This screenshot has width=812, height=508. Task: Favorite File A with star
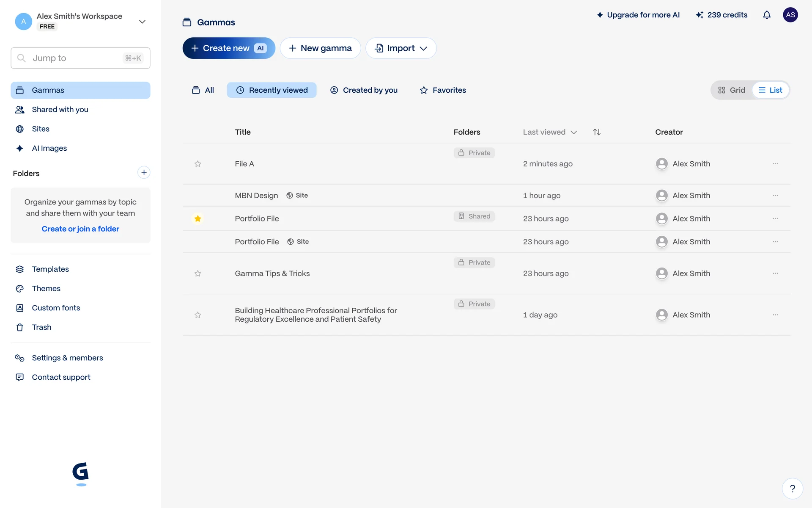coord(198,164)
